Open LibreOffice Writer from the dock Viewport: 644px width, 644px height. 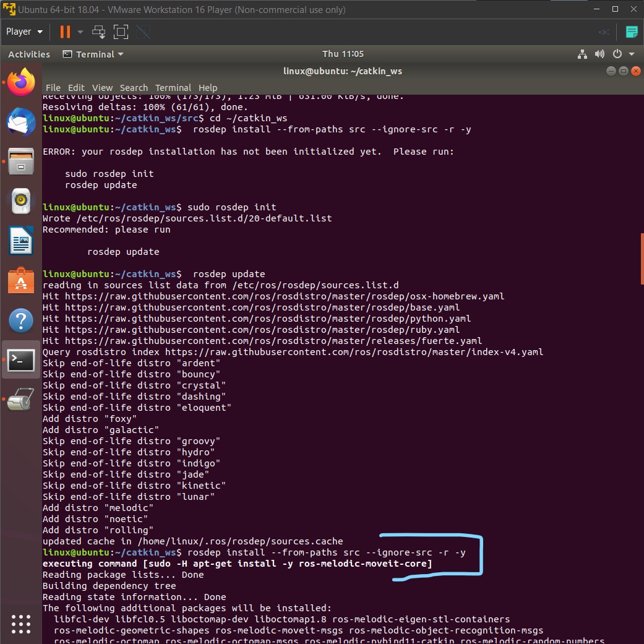tap(20, 241)
